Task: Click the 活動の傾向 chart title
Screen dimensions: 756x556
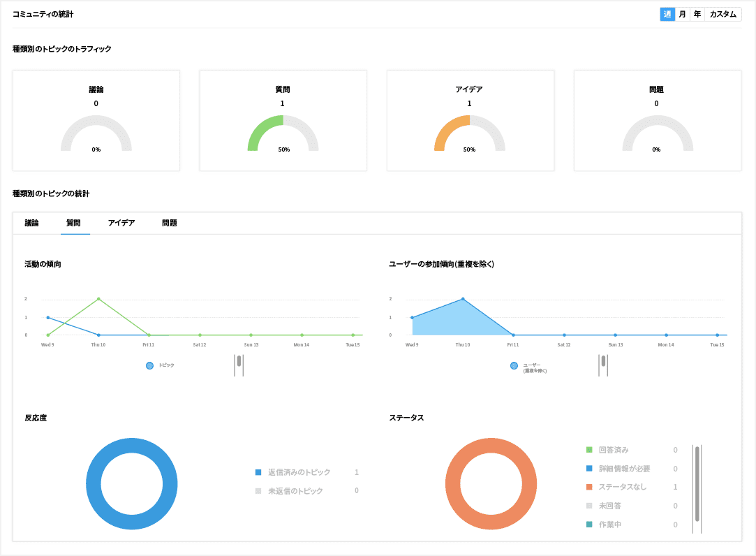Action: point(43,264)
